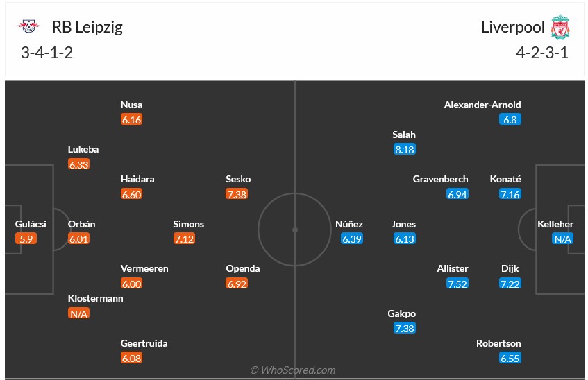Select Klostermann's N/A rating badge
Viewport: 588px width, 380px height.
coord(78,313)
